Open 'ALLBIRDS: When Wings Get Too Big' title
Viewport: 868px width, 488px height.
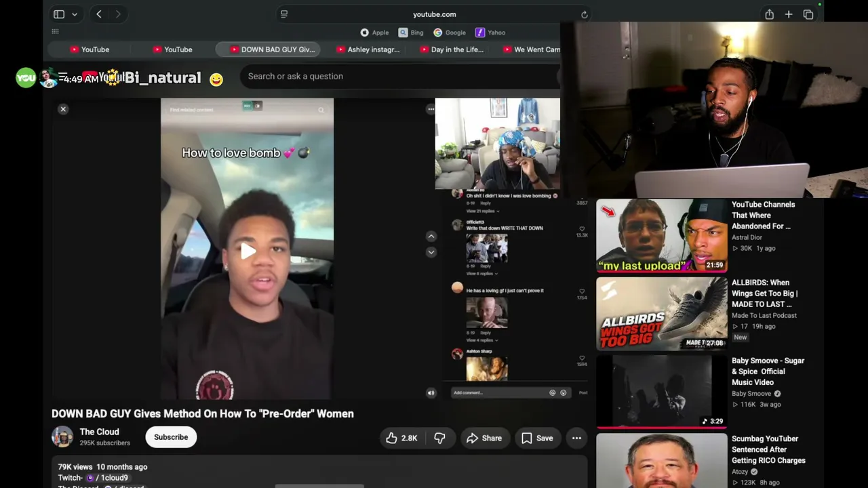tap(764, 293)
